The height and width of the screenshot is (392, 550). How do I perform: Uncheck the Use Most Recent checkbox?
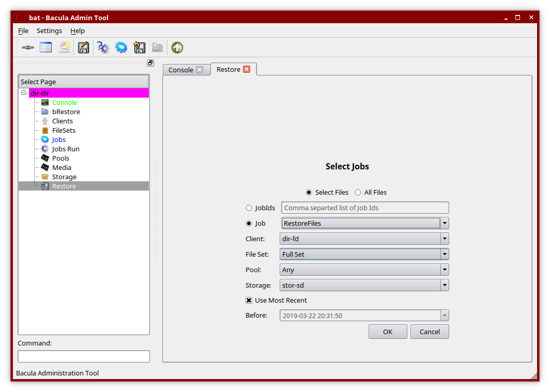249,300
